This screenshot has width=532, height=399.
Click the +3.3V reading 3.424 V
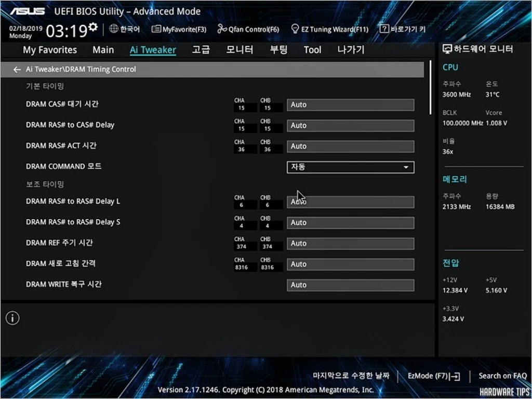(453, 319)
